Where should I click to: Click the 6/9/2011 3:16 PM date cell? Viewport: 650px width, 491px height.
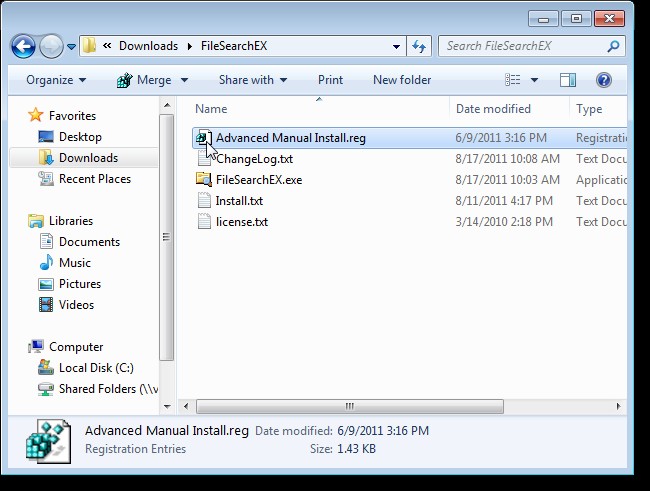(x=501, y=138)
